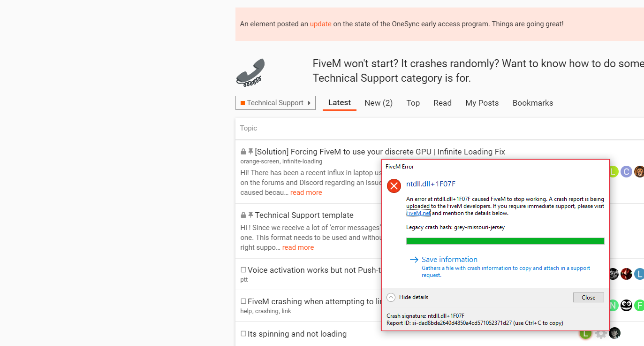Click the unsolved box beside Its spinning topic
Viewport: 644px width, 346px height.
tap(243, 334)
